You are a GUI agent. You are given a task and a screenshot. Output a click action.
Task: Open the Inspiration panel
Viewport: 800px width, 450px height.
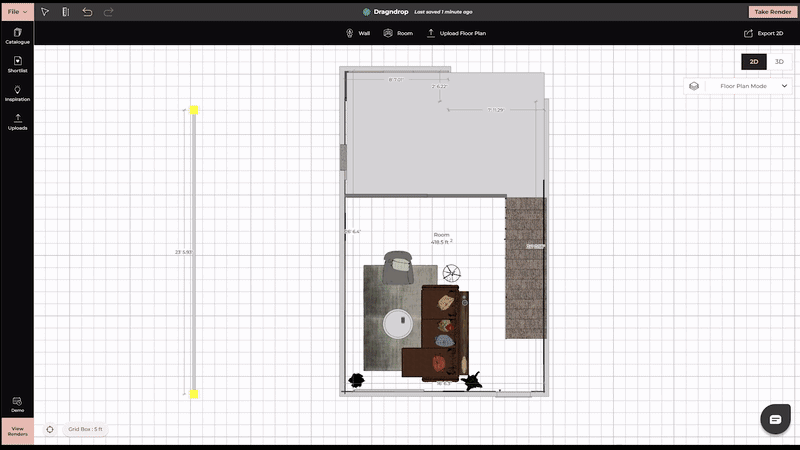[17, 93]
